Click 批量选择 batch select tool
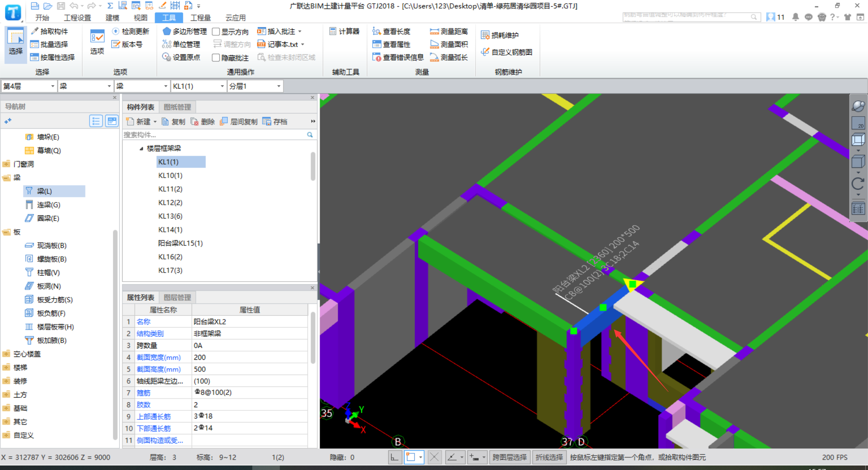The width and height of the screenshot is (868, 470). click(x=49, y=44)
